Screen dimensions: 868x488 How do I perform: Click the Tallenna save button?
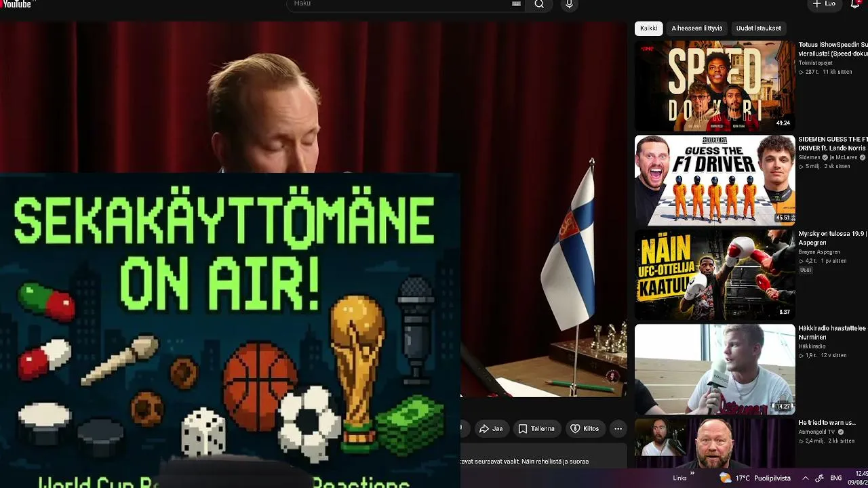pyautogui.click(x=537, y=429)
